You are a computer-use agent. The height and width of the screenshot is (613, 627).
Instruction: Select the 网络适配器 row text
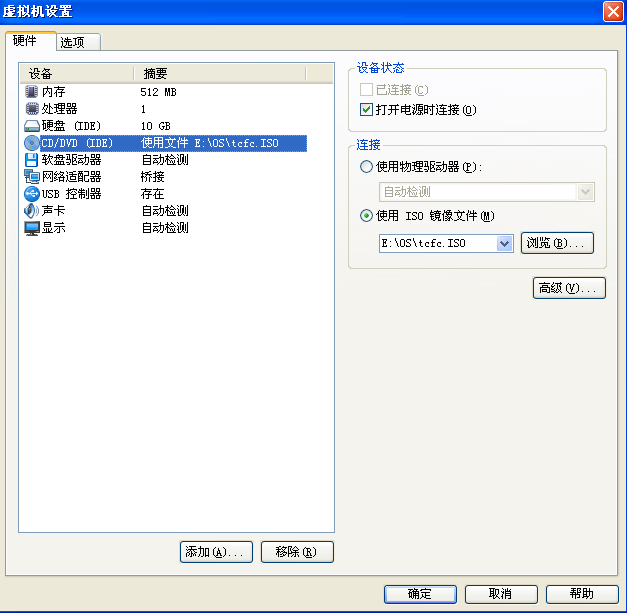pyautogui.click(x=72, y=177)
